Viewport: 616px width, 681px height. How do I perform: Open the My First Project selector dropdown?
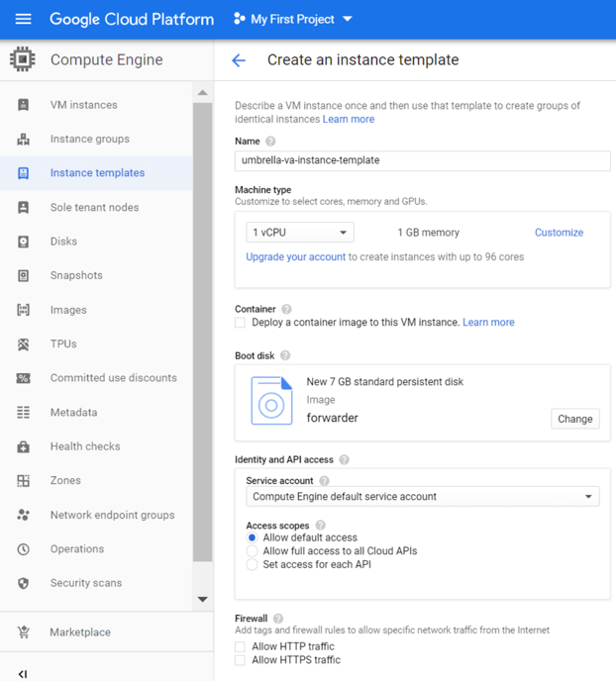293,19
